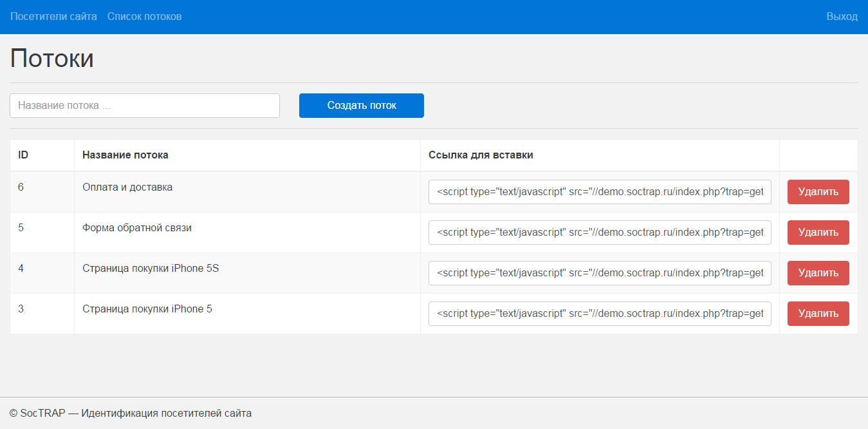
Task: Delete the Форма обратной связи stream
Action: coord(818,233)
